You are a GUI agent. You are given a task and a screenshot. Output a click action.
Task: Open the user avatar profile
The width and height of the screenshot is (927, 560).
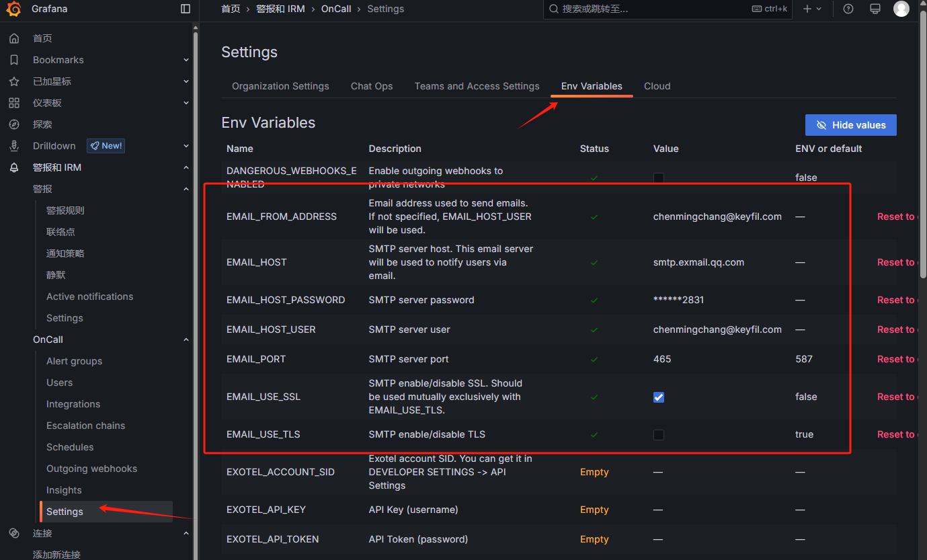pos(901,9)
